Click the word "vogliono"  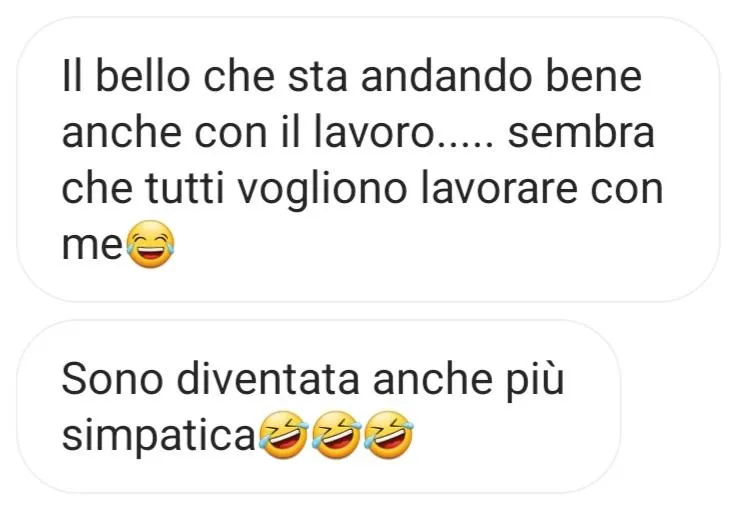coord(322,191)
